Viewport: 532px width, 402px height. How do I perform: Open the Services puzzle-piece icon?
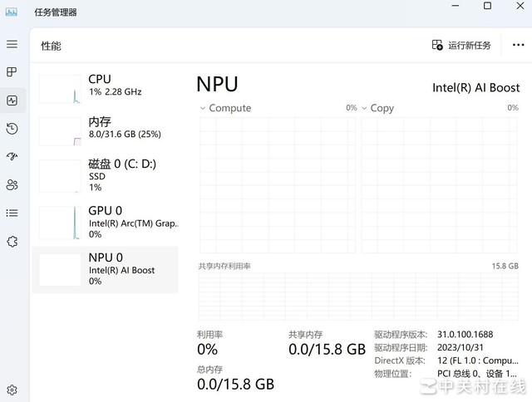(12, 241)
